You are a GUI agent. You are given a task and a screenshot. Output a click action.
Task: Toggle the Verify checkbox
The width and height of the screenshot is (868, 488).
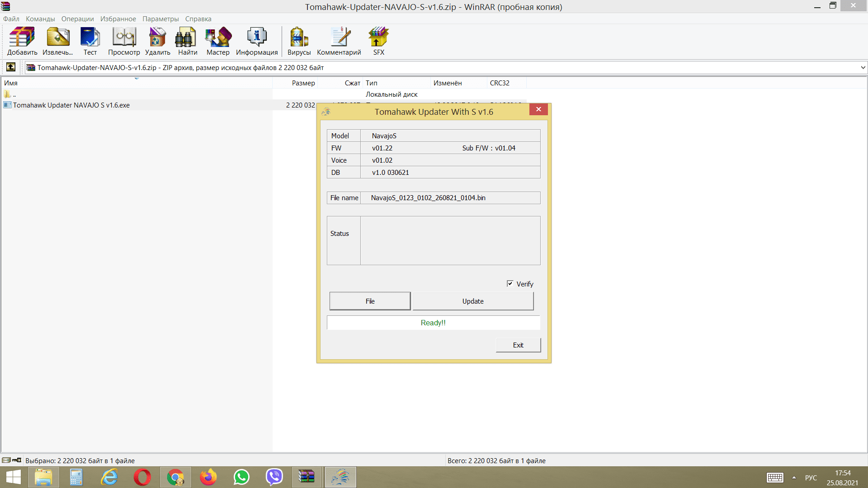tap(510, 284)
